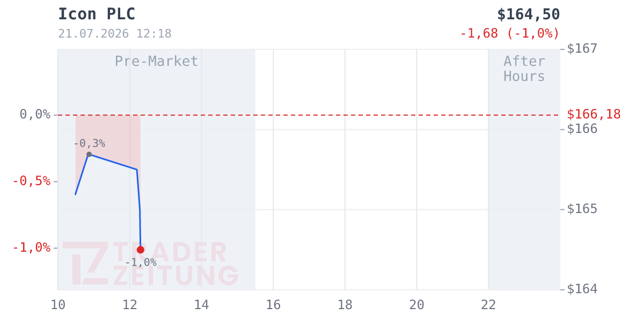The width and height of the screenshot is (644, 322).
Task: Click the -1,68 (-1,0%) change label
Action: point(510,33)
